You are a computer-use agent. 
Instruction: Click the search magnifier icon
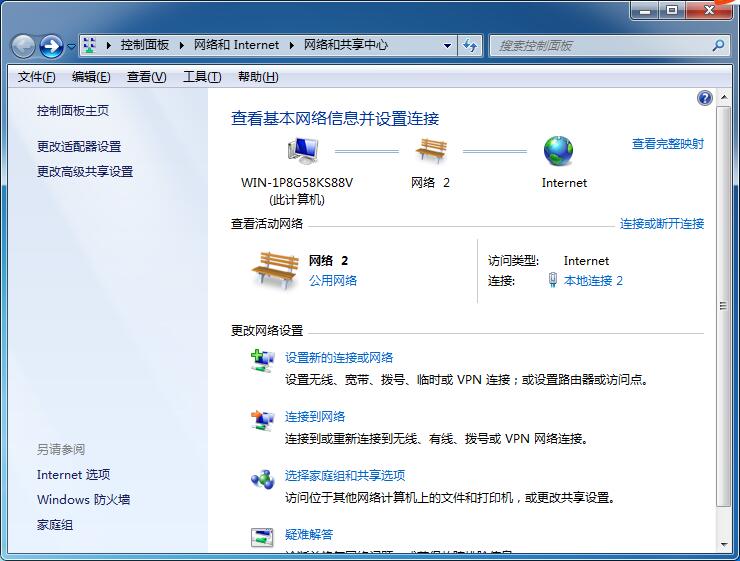[x=717, y=45]
